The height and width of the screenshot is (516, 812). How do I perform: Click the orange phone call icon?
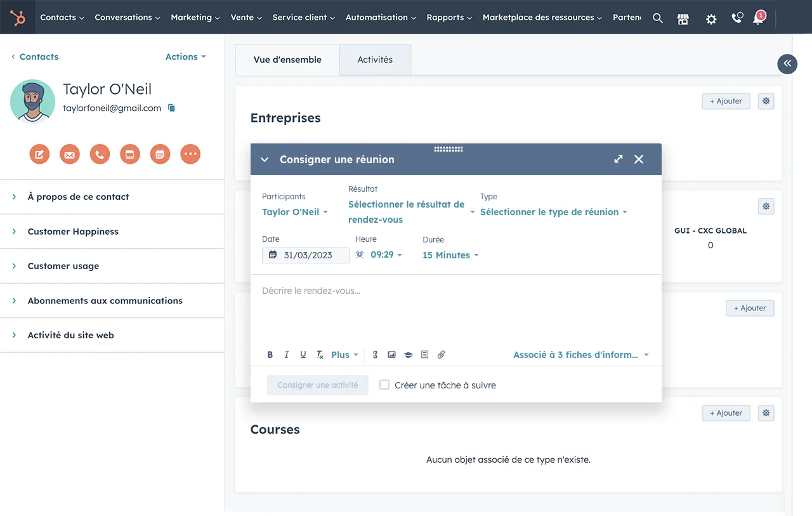pyautogui.click(x=100, y=154)
